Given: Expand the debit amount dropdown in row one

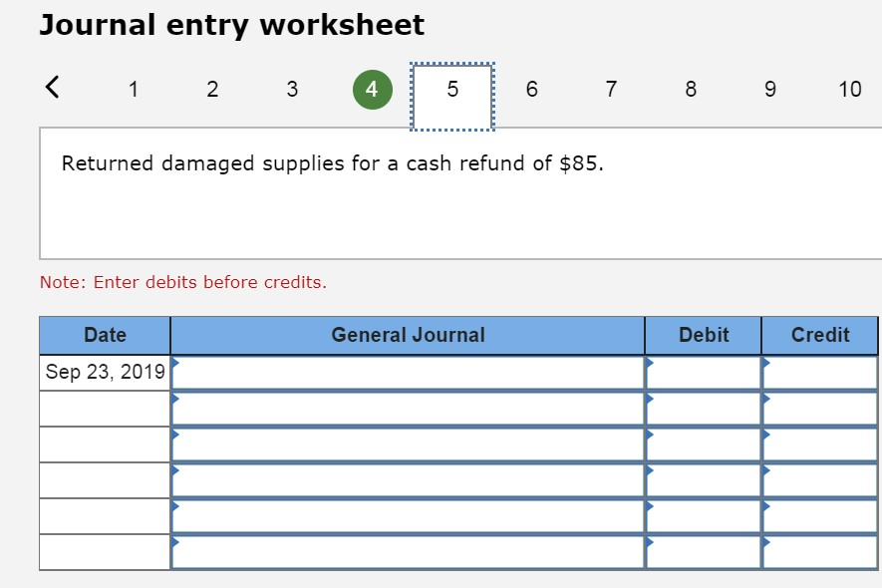Looking at the screenshot, I should click(649, 365).
